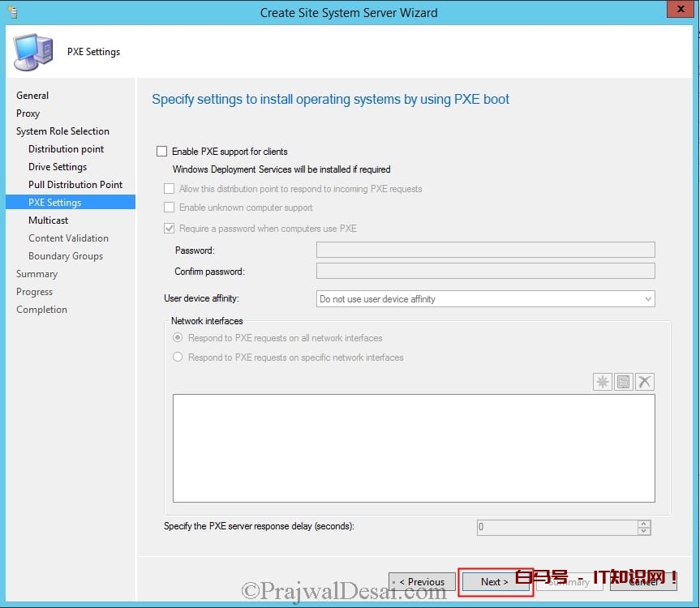700x608 pixels.
Task: Enable PXE support for clients checkbox
Action: 161,152
